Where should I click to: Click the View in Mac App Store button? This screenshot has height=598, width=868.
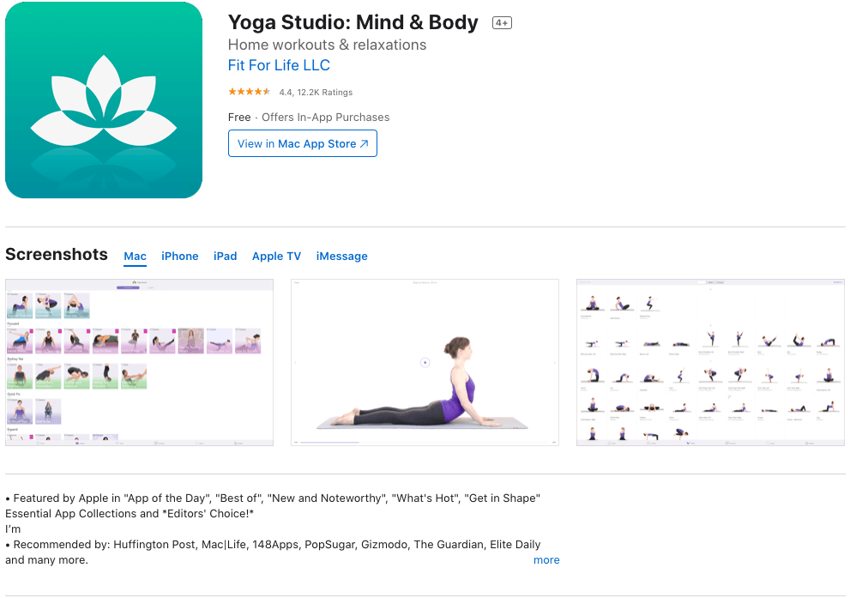pyautogui.click(x=302, y=143)
